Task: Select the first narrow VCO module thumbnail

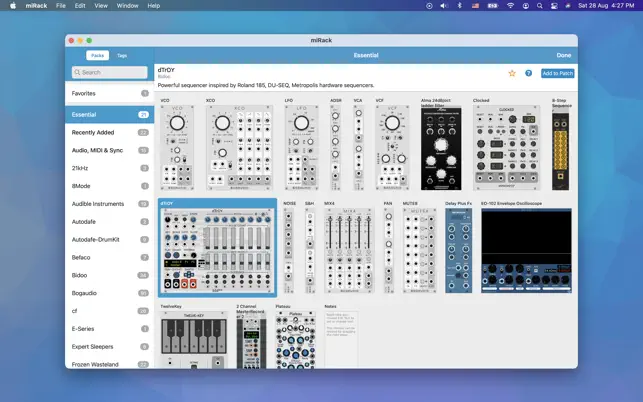Action: [x=177, y=148]
